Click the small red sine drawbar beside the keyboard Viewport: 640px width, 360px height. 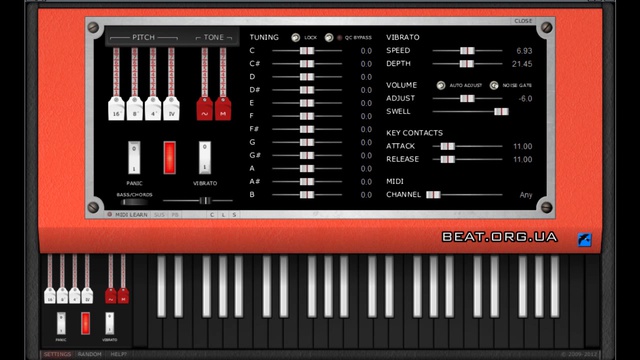click(111, 296)
